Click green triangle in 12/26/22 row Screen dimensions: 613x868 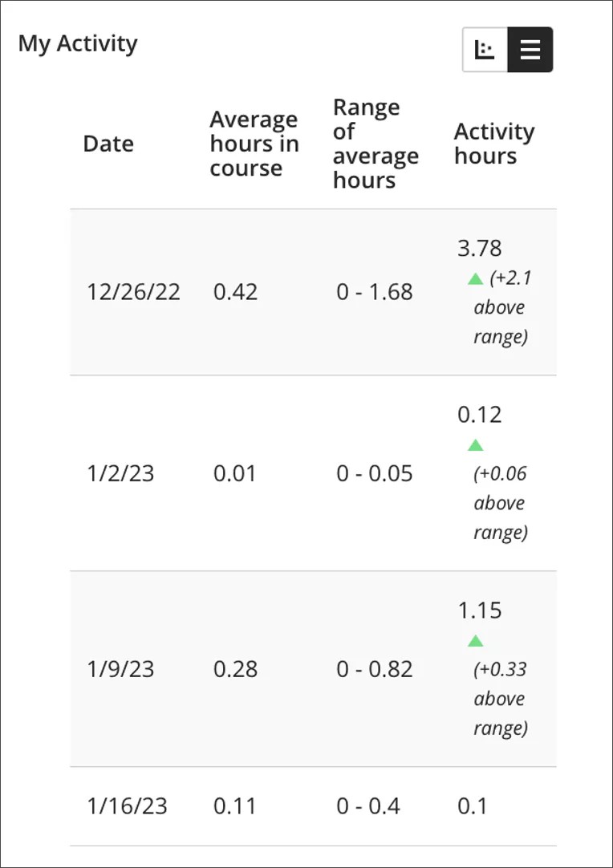475,279
